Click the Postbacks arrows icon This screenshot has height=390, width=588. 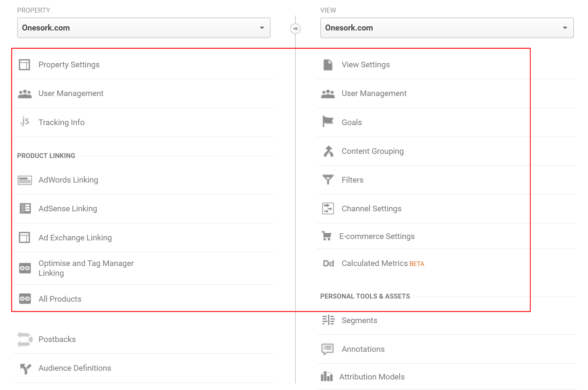point(24,339)
